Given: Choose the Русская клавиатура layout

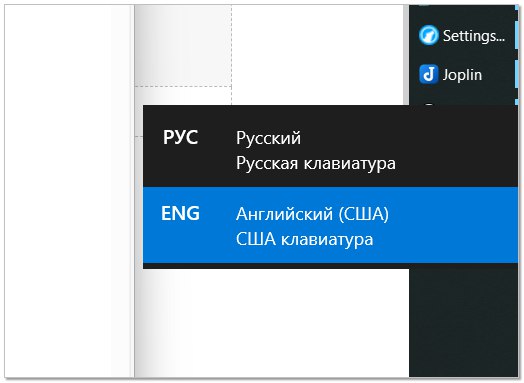Looking at the screenshot, I should click(x=316, y=163).
